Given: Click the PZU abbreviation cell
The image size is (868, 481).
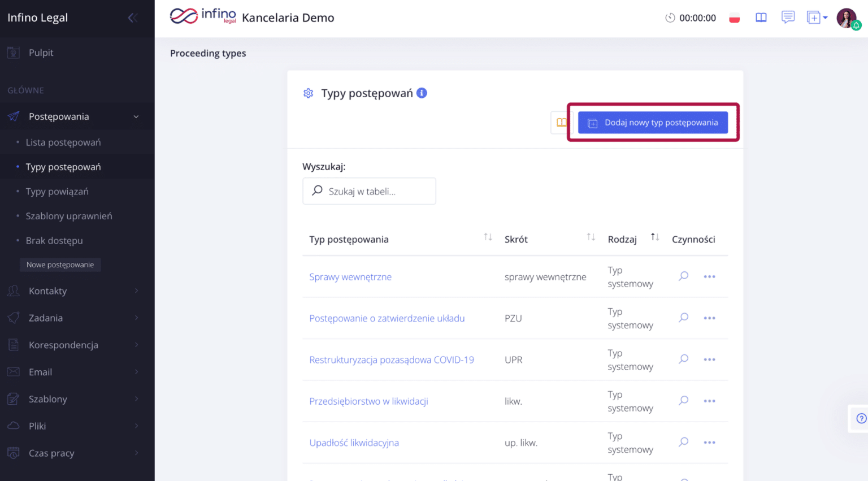Looking at the screenshot, I should 513,318.
